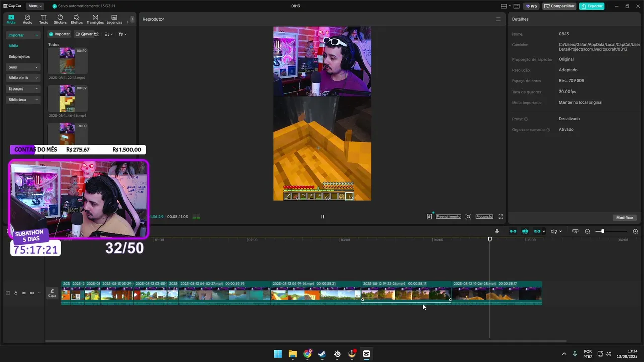644x362 pixels.
Task: Zoom in the timeline
Action: 635,231
